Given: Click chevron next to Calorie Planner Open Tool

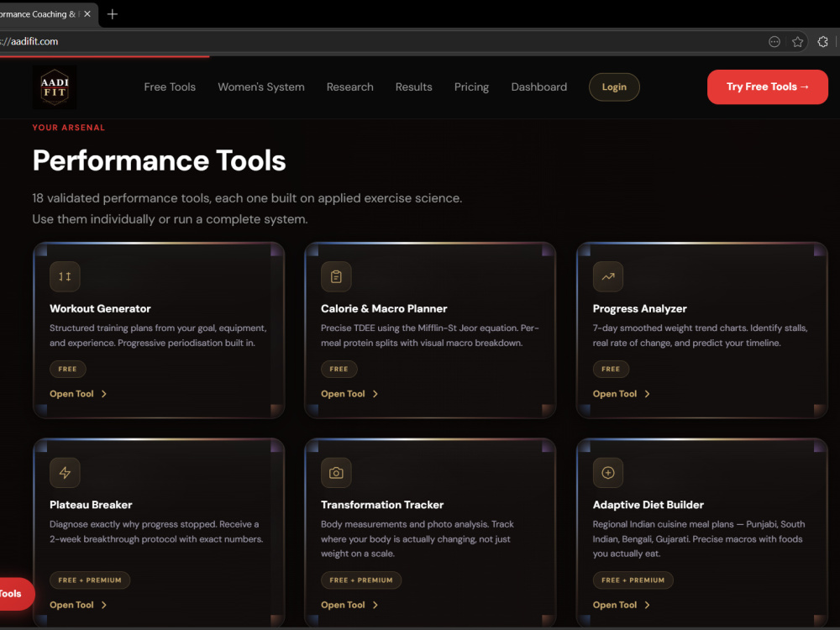Looking at the screenshot, I should coord(375,394).
